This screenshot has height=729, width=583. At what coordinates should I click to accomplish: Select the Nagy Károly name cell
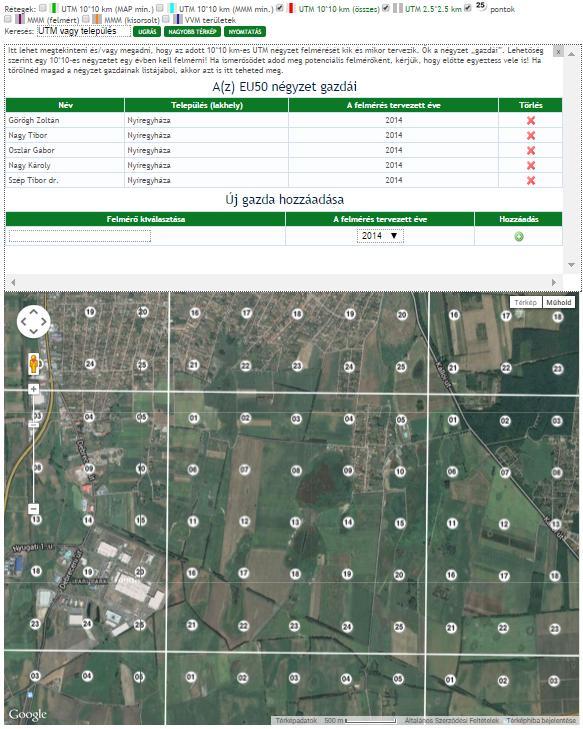click(x=65, y=165)
